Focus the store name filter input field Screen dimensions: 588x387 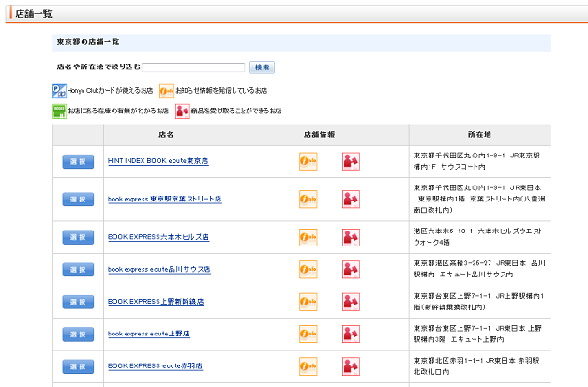pos(193,67)
